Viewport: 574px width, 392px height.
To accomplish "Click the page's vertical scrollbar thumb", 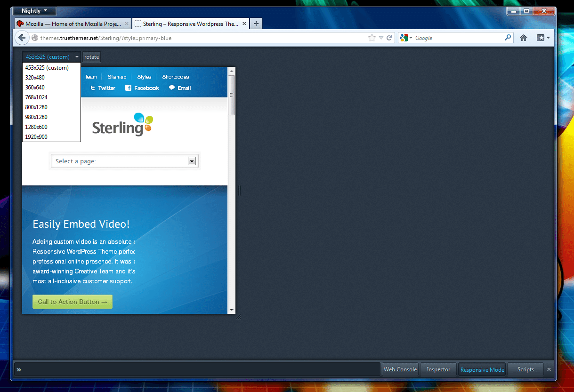I will [x=231, y=95].
